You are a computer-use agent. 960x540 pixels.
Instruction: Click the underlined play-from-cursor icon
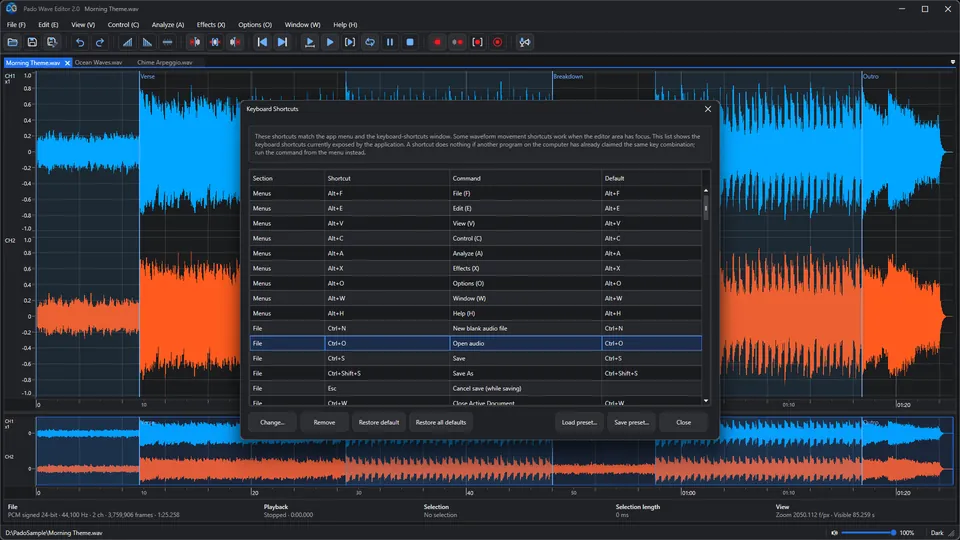click(310, 42)
